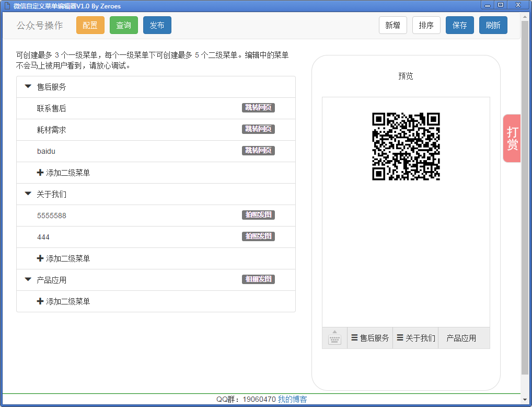Click 相册发图 badge on 产品应用 row
Image resolution: width=532 pixels, height=407 pixels.
pyautogui.click(x=258, y=279)
